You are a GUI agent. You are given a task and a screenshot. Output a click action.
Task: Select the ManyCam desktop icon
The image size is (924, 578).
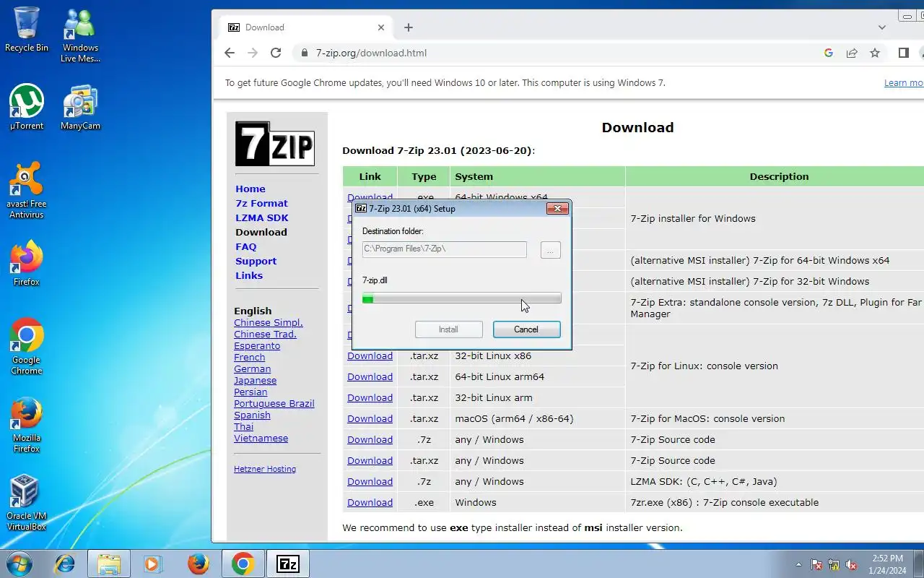coord(80,108)
